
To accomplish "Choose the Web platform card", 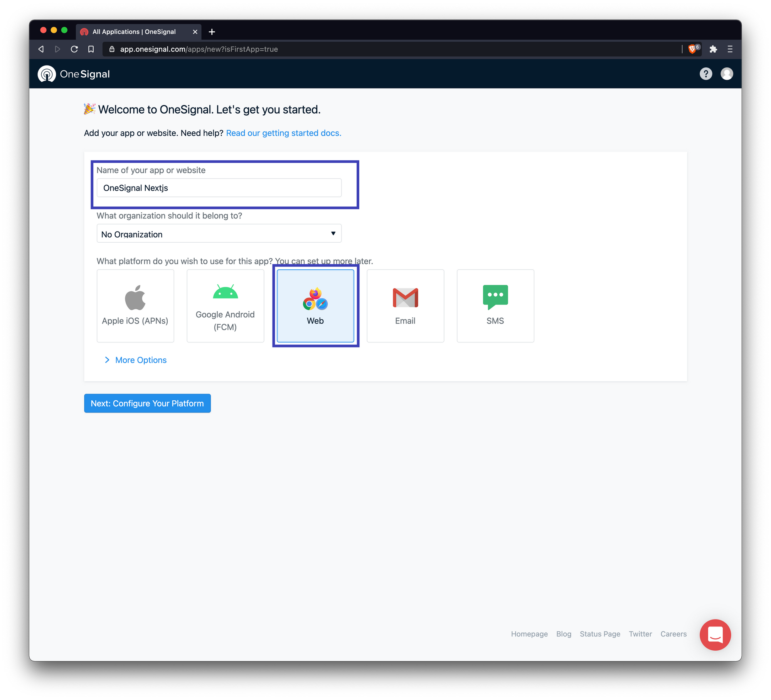I will (x=315, y=306).
